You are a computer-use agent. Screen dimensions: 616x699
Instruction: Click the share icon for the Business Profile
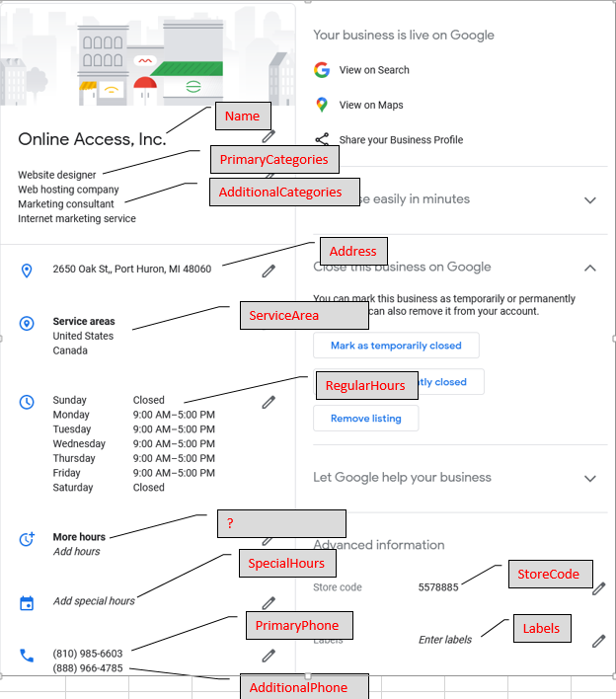click(322, 140)
